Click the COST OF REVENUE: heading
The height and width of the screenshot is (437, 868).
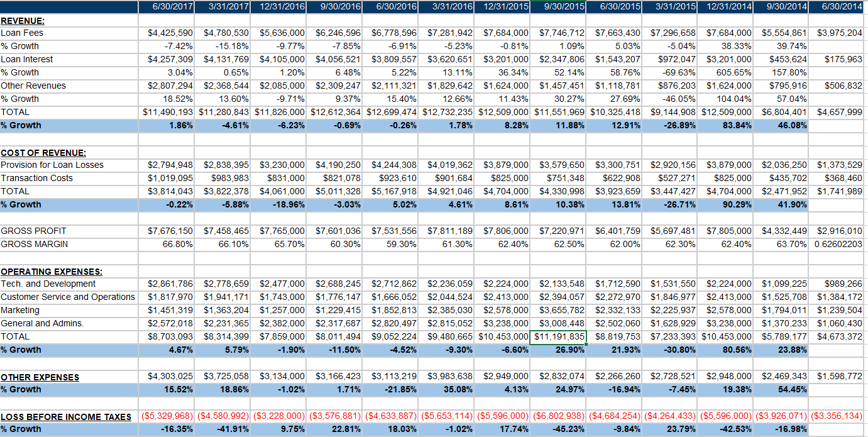(x=43, y=152)
